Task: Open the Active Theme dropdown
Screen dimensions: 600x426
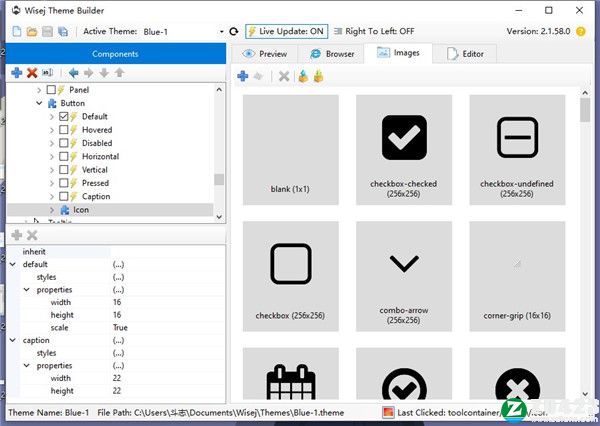Action: tap(222, 32)
